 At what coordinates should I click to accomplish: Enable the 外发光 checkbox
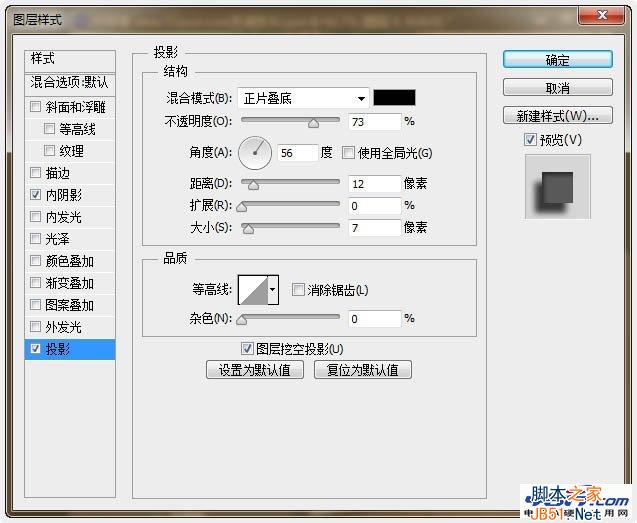(x=35, y=326)
